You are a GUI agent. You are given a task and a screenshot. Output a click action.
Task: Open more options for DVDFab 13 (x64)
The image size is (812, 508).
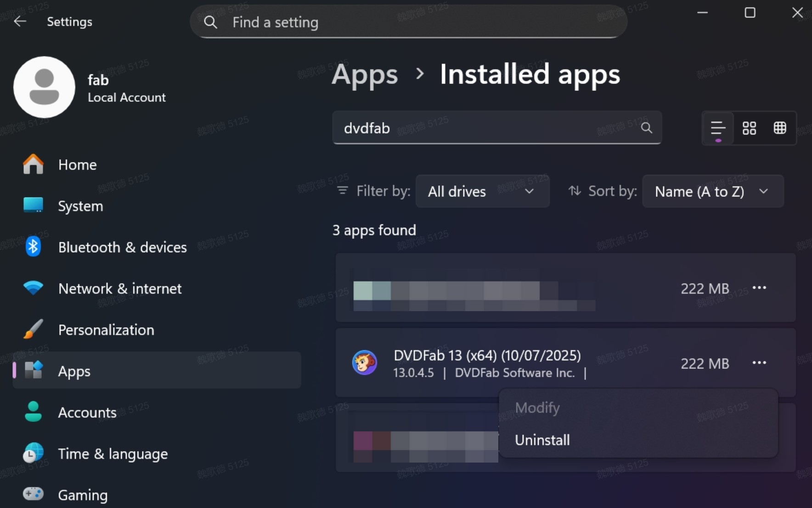[759, 363]
